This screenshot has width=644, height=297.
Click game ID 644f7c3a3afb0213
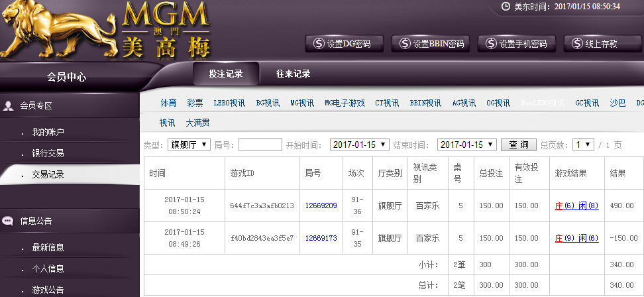tap(262, 206)
